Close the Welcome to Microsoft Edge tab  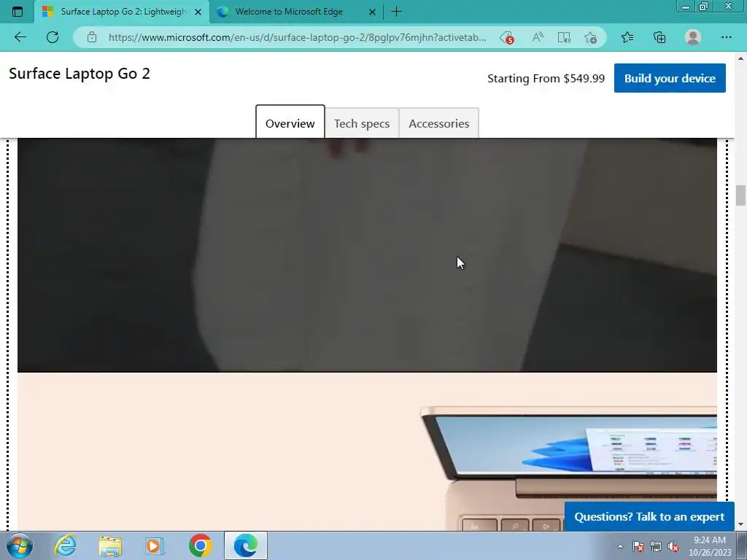pyautogui.click(x=373, y=12)
